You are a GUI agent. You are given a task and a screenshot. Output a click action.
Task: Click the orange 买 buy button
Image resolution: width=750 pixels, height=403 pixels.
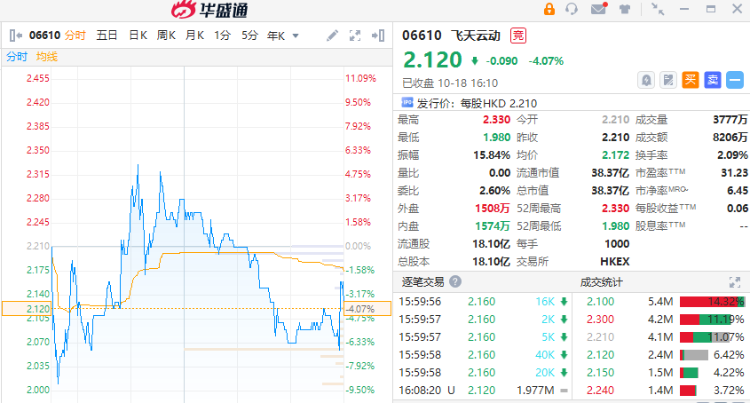click(x=690, y=80)
